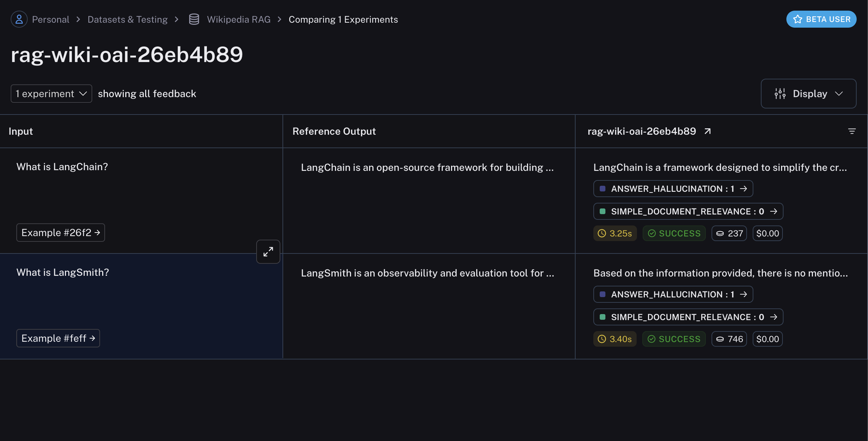Click the expand row arrows icon
The image size is (868, 441).
pos(268,252)
